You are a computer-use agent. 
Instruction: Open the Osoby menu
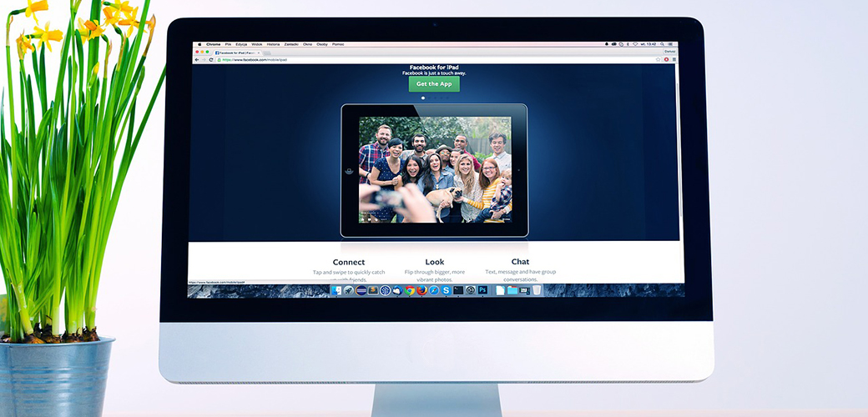pyautogui.click(x=322, y=44)
